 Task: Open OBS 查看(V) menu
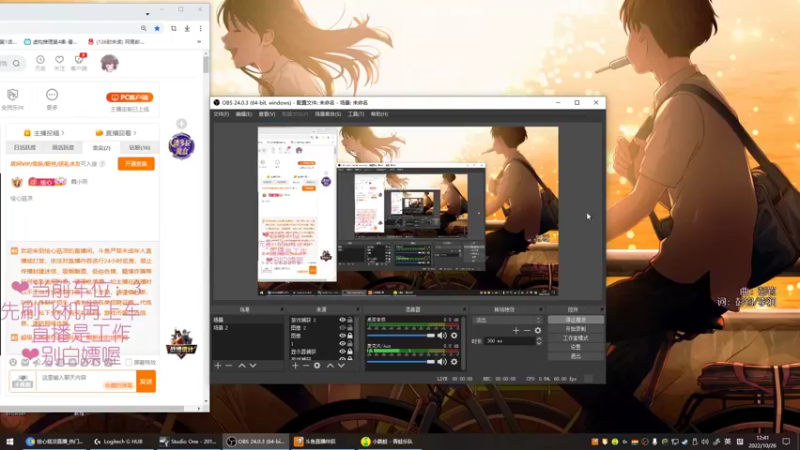pos(267,114)
